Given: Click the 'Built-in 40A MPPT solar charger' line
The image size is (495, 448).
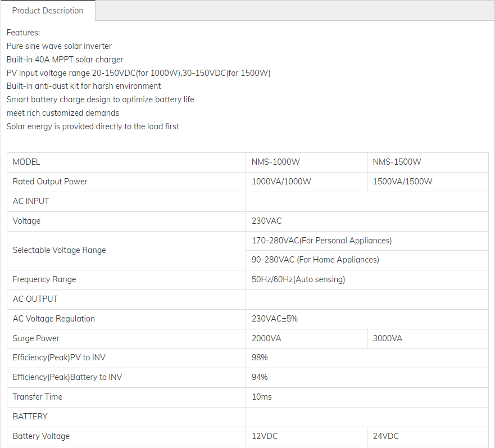Looking at the screenshot, I should click(x=65, y=60).
